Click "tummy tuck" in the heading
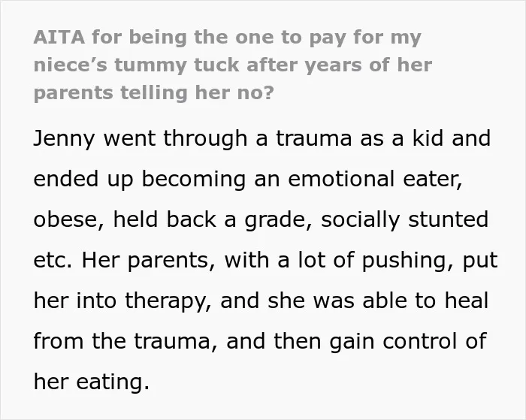 pyautogui.click(x=177, y=65)
